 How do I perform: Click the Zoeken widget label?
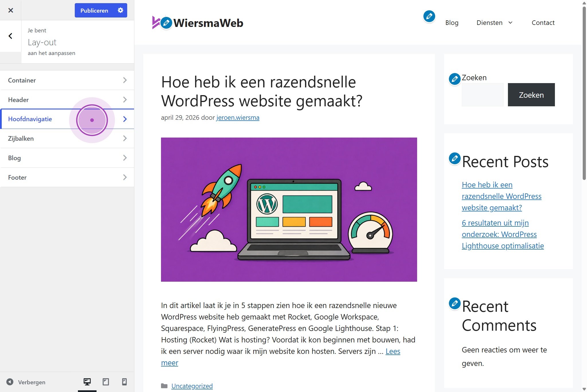coord(474,78)
